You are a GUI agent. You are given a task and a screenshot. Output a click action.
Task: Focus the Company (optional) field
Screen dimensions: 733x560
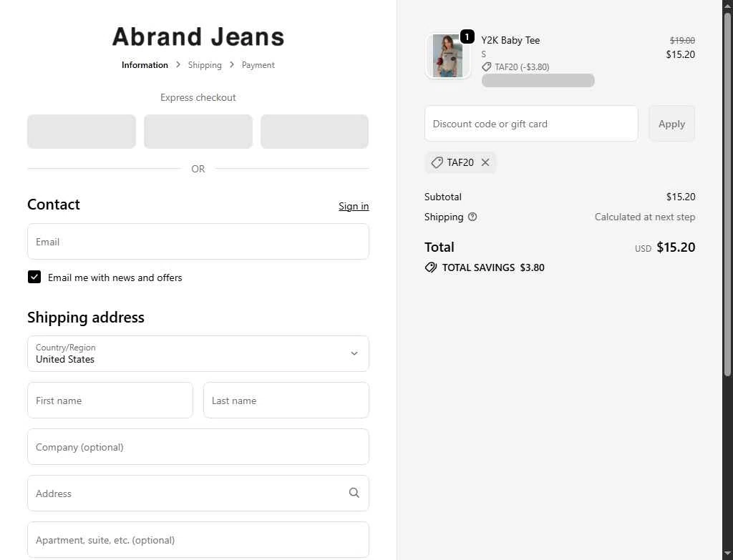pos(198,446)
